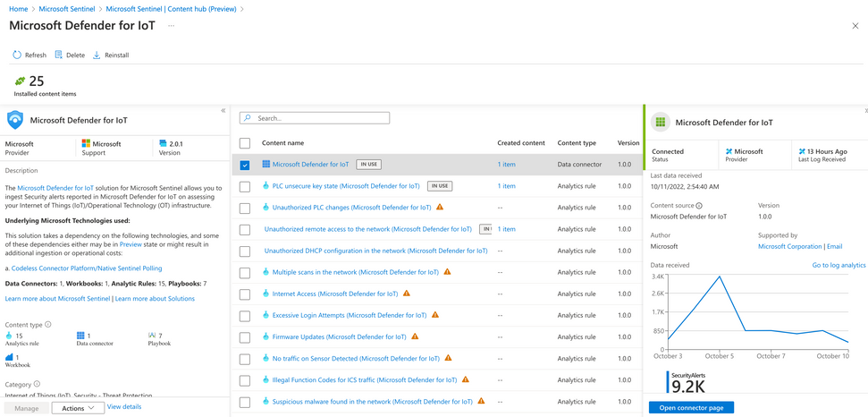Go to the Microsoft Sentinel breadcrumb
This screenshot has height=417, width=868.
[66, 9]
